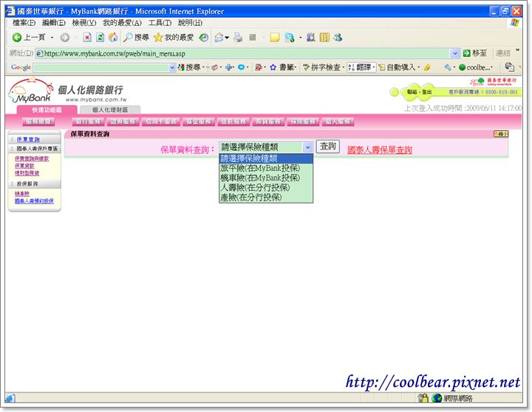Open the Home page icon
The width and height of the screenshot is (532, 412).
click(112, 38)
